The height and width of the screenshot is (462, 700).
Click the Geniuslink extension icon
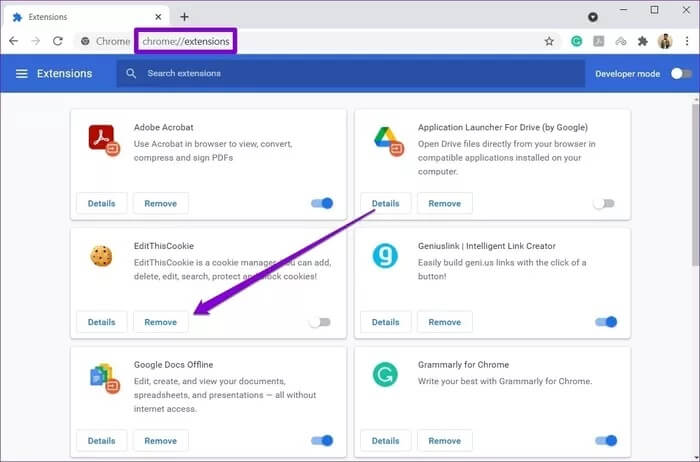tap(385, 256)
